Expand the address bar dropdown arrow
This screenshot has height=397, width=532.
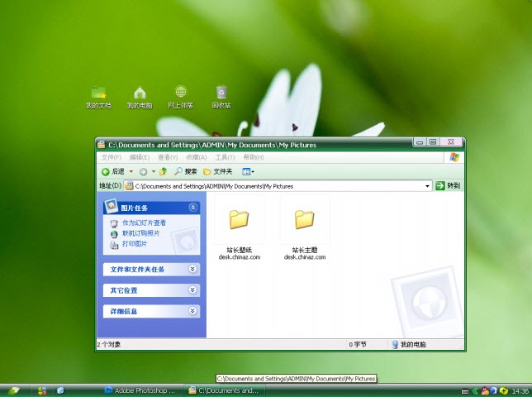tap(428, 186)
